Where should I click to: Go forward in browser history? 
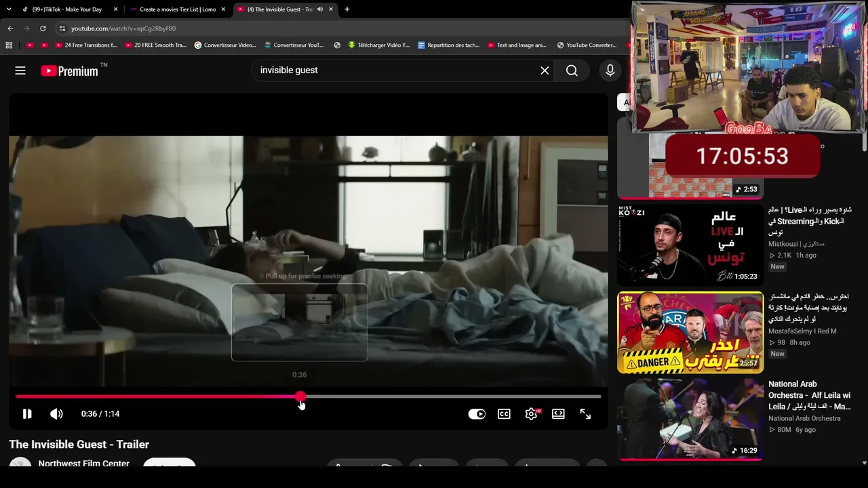(26, 28)
